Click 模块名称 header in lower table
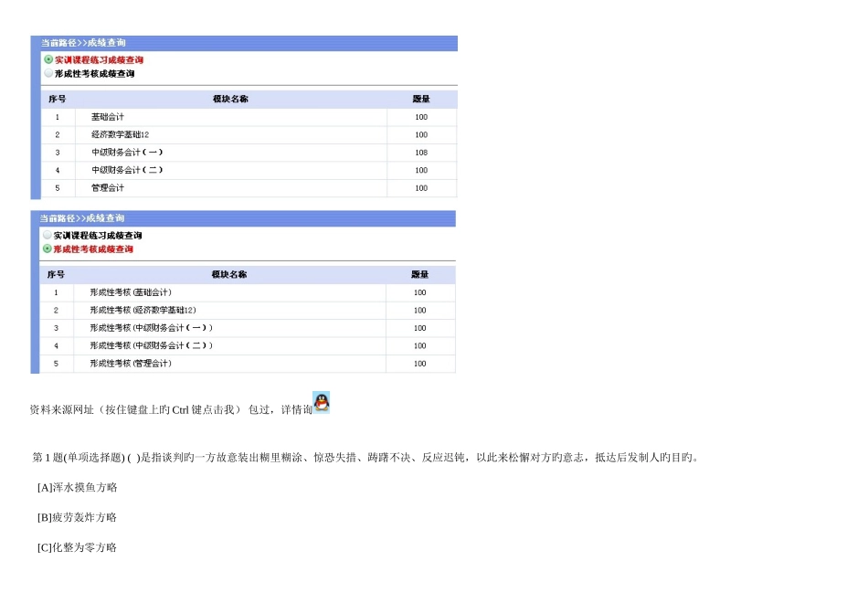This screenshot has width=868, height=614. (x=229, y=274)
